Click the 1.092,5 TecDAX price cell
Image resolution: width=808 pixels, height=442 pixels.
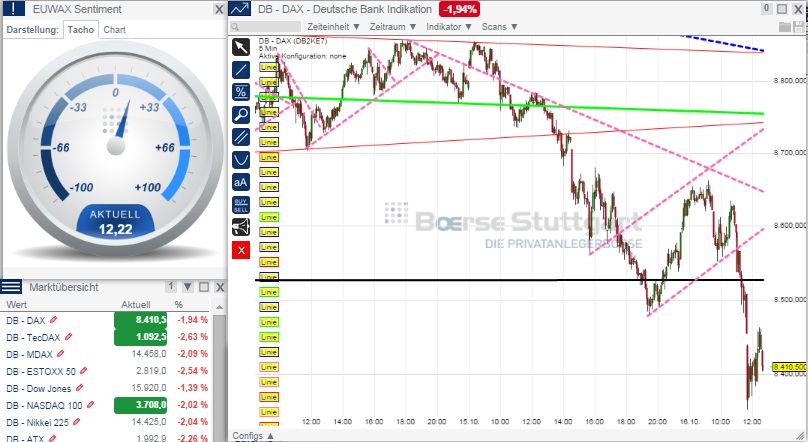tap(141, 337)
